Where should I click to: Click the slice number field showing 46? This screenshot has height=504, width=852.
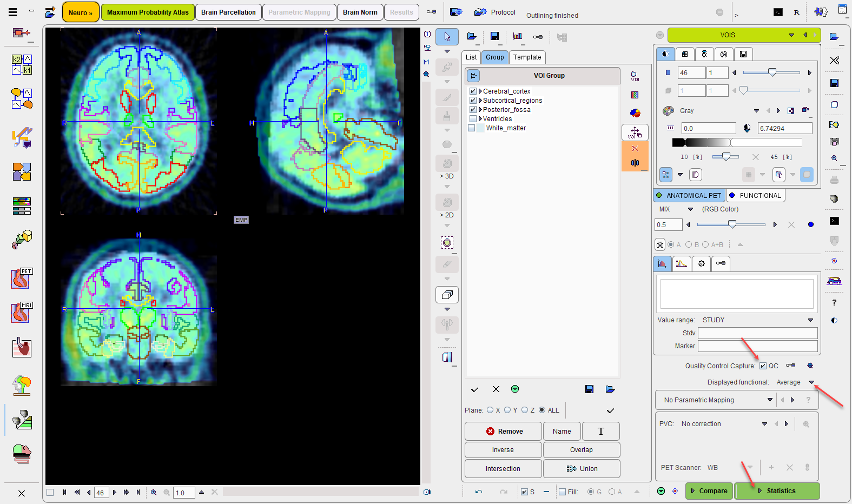pos(691,73)
